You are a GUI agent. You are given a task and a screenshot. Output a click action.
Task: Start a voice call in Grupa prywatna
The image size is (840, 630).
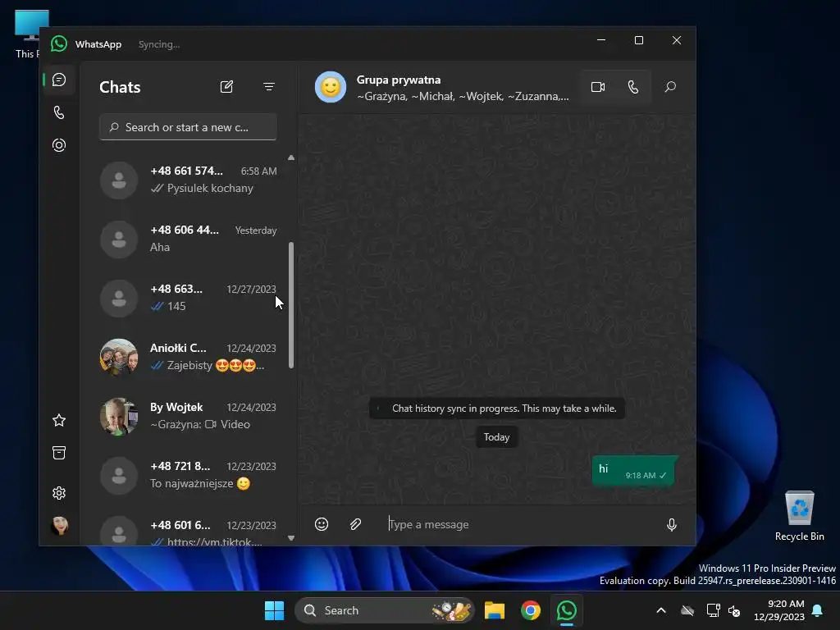coord(633,87)
